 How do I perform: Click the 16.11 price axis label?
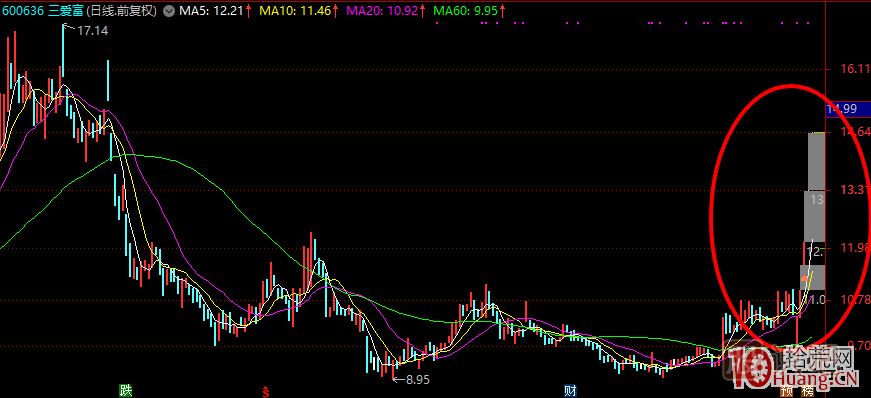point(855,68)
